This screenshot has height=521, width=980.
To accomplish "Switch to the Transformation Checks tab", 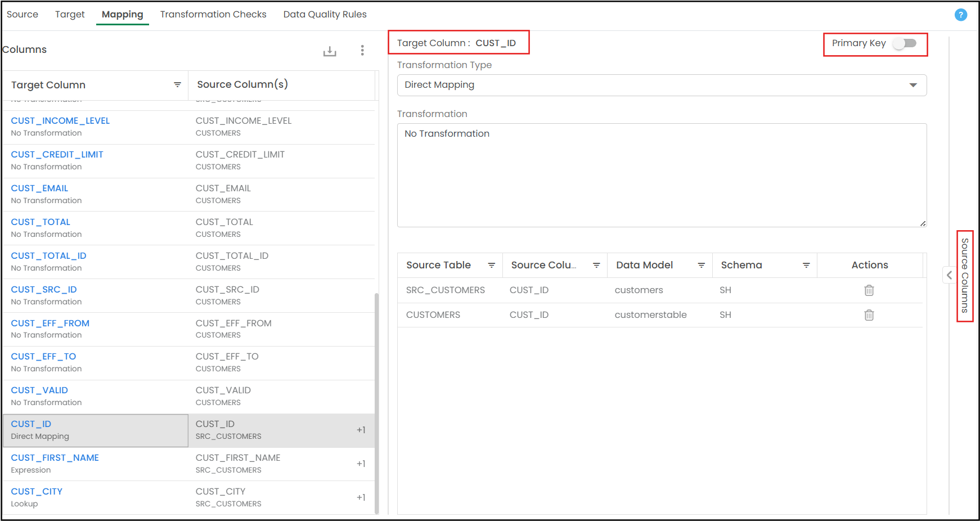I will [x=213, y=14].
